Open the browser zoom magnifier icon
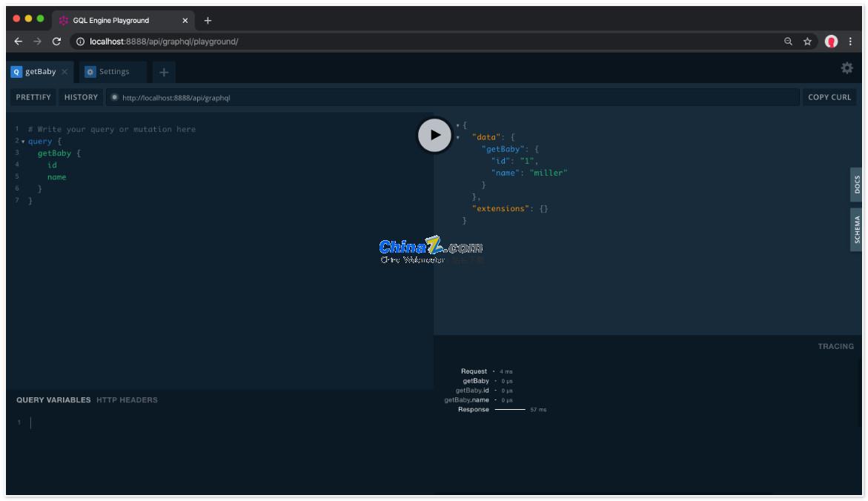Viewport: 868px width, 501px height. pos(788,42)
